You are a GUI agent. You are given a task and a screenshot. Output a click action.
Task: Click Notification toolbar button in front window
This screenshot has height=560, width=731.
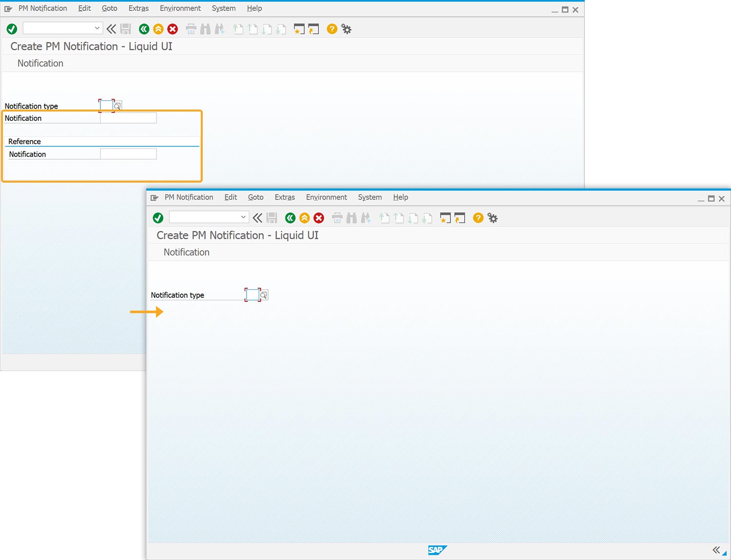pyautogui.click(x=187, y=252)
